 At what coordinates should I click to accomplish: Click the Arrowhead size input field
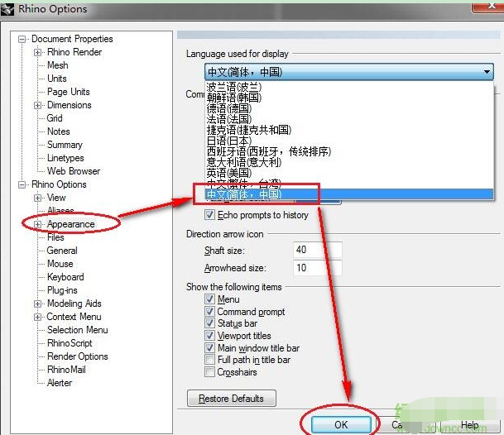click(x=318, y=268)
